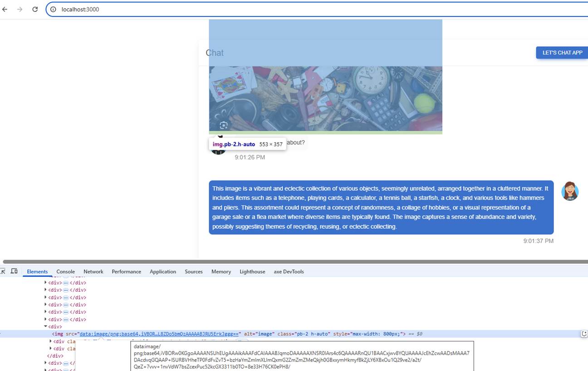
Task: Click the 9:01:37 PM timestamp
Action: [x=538, y=241]
